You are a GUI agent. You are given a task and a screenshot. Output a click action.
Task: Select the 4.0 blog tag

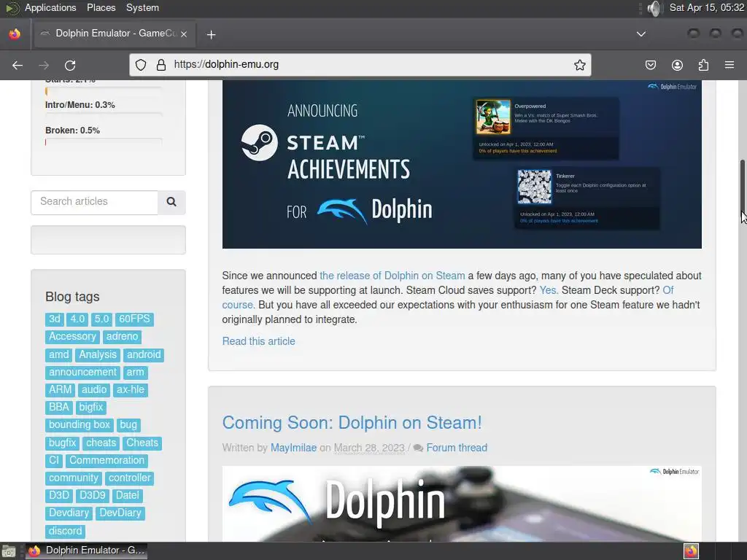pyautogui.click(x=77, y=319)
